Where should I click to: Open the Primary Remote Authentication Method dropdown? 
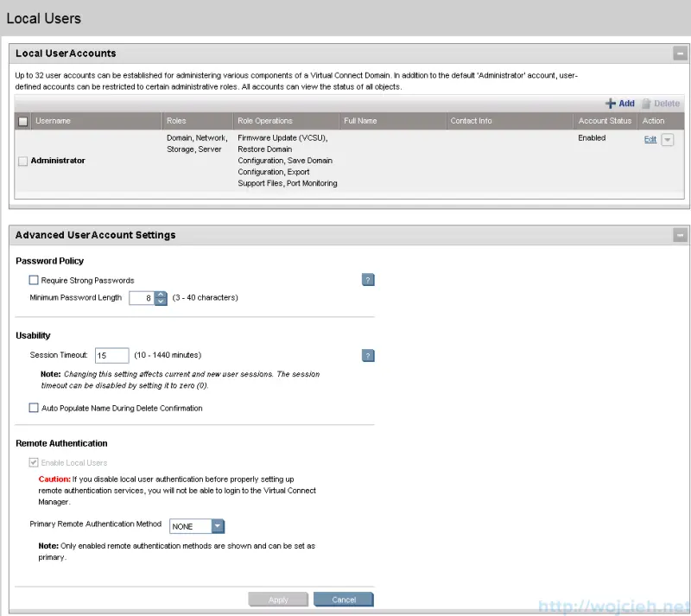pyautogui.click(x=218, y=525)
